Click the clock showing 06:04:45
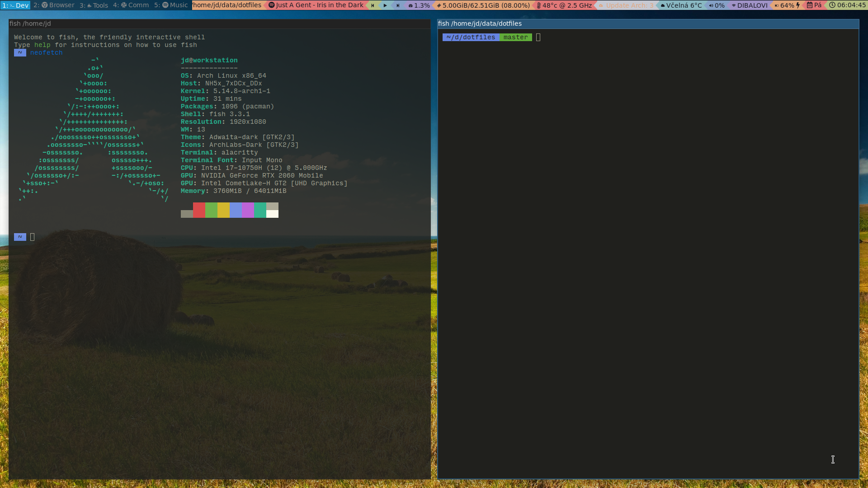Screen dimensions: 868x488 tap(848, 5)
